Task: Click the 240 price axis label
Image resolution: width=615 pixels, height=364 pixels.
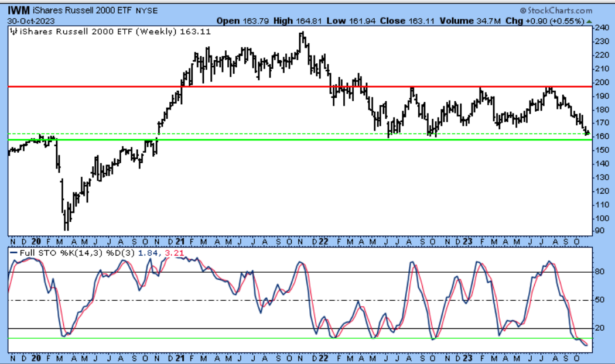Action: pos(602,28)
